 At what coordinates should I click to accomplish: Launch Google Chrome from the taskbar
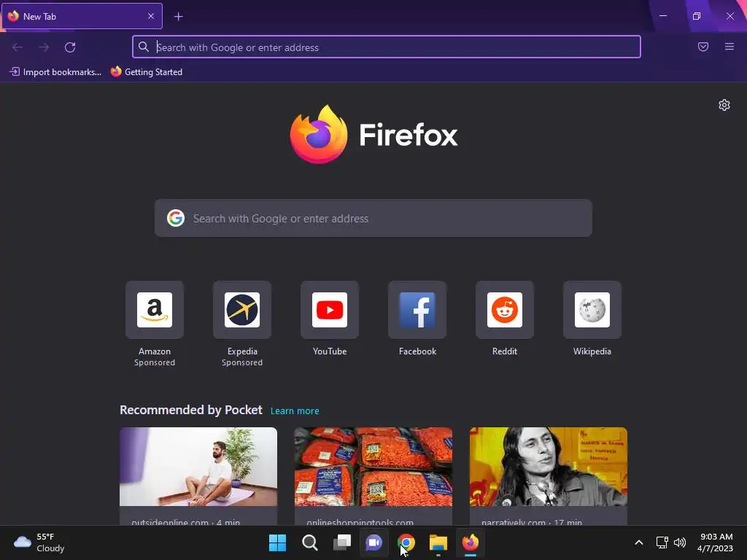coord(406,542)
